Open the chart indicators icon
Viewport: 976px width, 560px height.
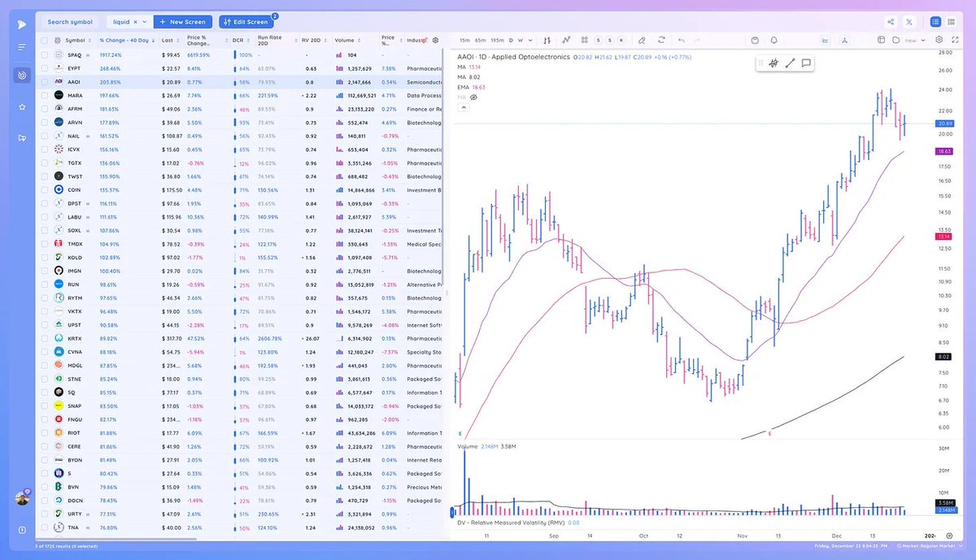pyautogui.click(x=565, y=40)
